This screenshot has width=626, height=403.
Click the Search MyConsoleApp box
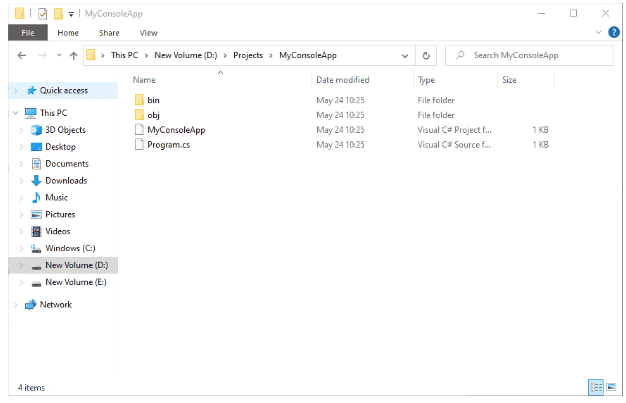[x=529, y=56]
